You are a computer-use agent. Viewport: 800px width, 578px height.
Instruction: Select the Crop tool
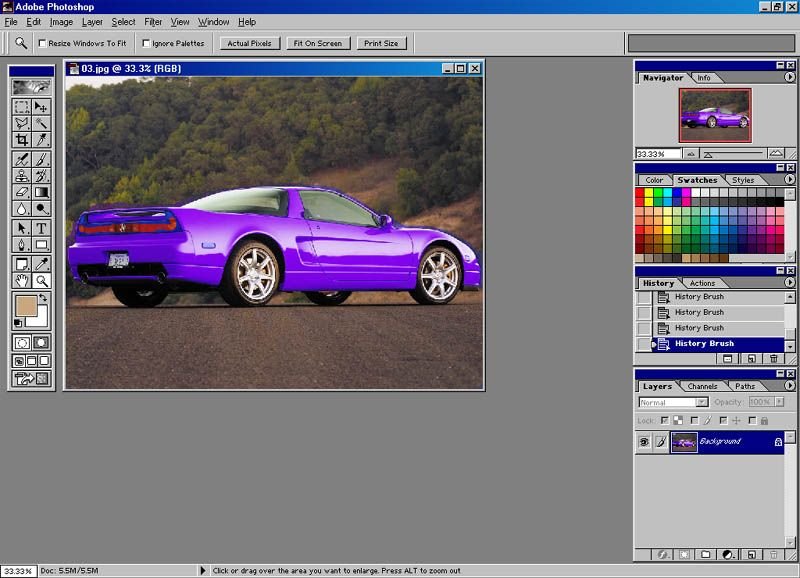tap(21, 141)
